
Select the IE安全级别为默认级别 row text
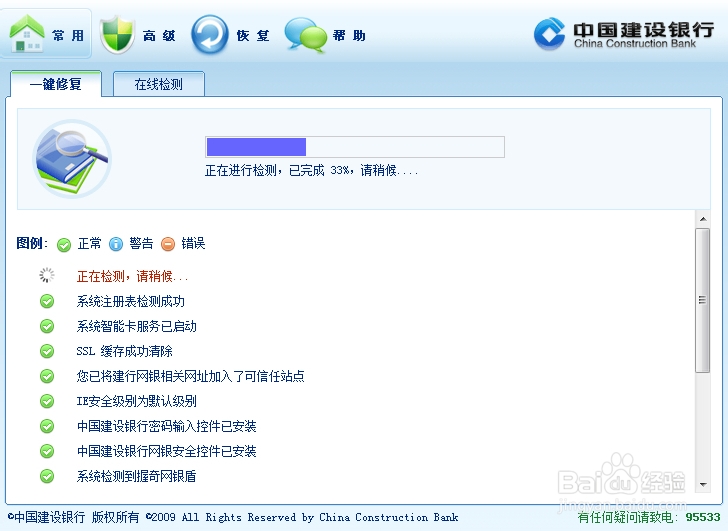[136, 401]
